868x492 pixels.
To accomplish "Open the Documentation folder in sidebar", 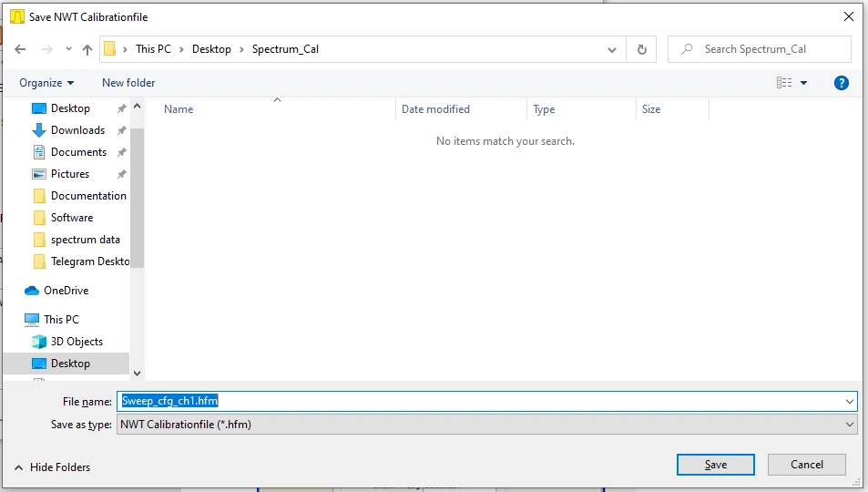I will [88, 196].
